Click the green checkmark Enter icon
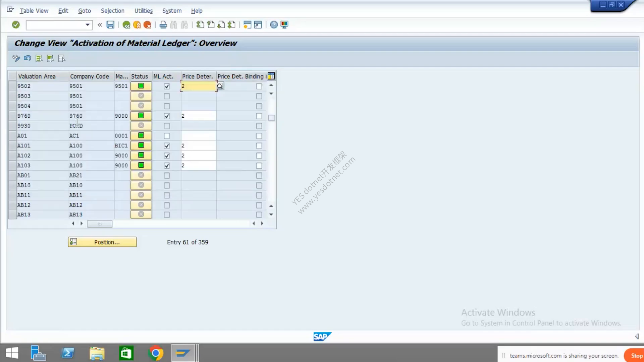The width and height of the screenshot is (644, 362). tap(16, 25)
